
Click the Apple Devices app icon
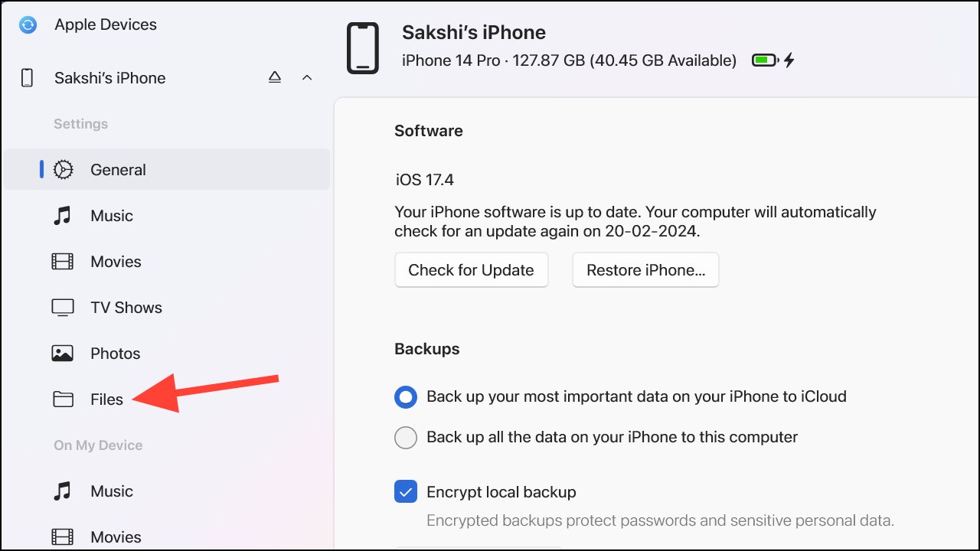(28, 24)
